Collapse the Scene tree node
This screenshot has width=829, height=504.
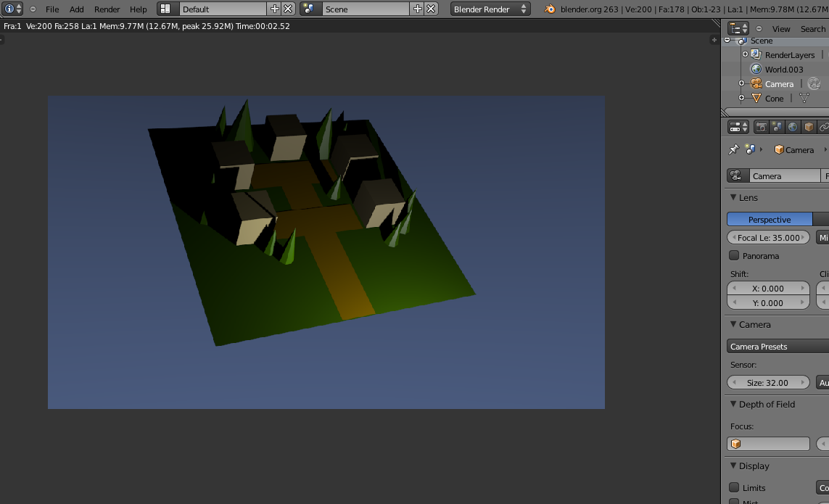727,40
